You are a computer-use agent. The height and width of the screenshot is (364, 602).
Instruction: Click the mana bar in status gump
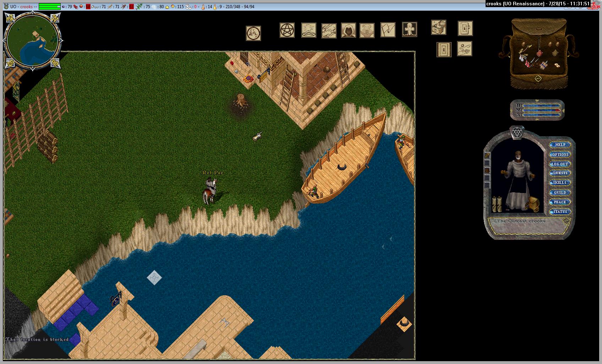point(542,110)
